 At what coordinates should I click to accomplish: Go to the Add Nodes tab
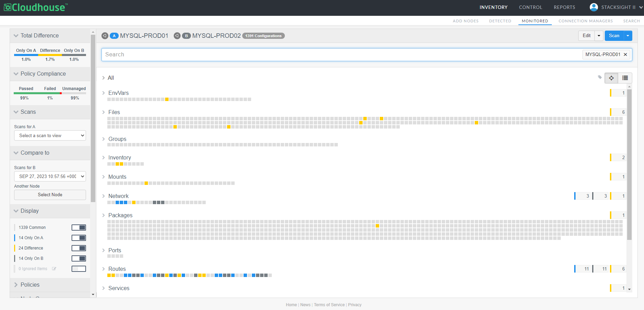pos(465,21)
